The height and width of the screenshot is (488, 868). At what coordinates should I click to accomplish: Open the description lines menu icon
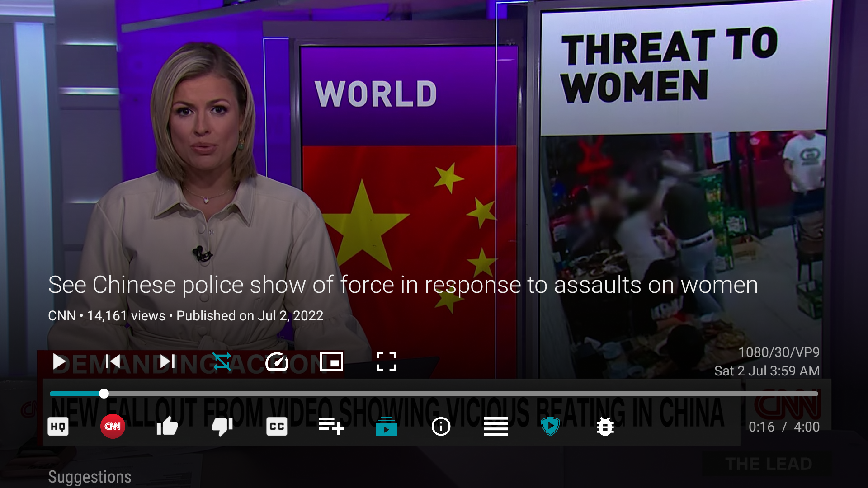point(495,427)
